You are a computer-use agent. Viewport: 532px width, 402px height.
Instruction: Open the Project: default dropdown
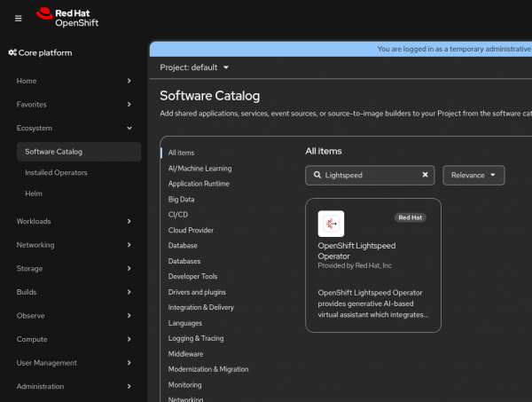point(194,67)
